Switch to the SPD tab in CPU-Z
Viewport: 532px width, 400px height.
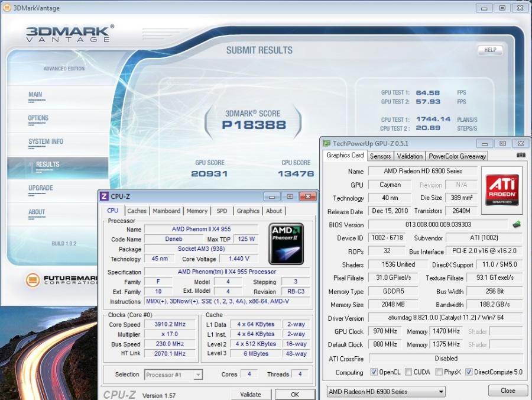click(222, 211)
